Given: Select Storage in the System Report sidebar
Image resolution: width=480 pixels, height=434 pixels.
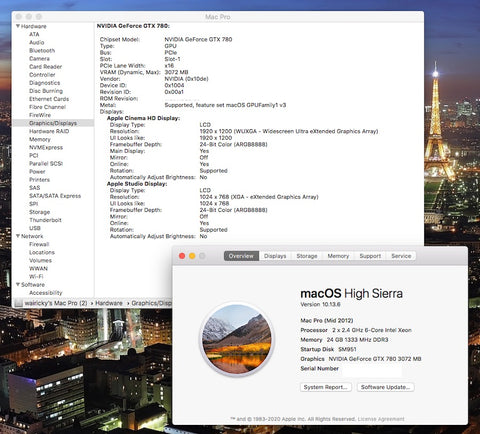Looking at the screenshot, I should 39,212.
